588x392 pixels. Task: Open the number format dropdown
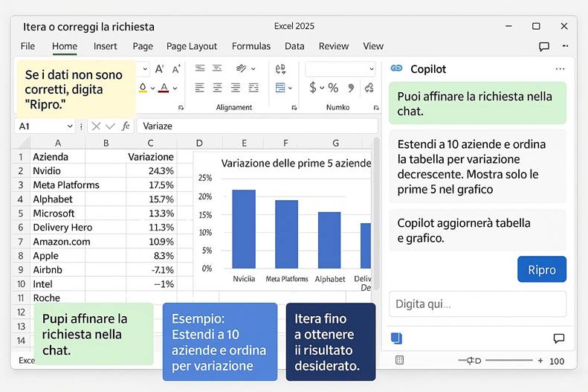(371, 69)
